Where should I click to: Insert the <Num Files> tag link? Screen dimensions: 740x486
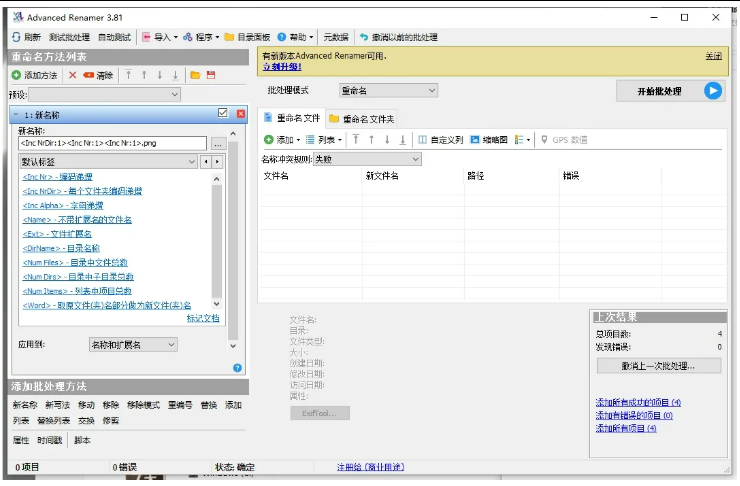coord(75,262)
